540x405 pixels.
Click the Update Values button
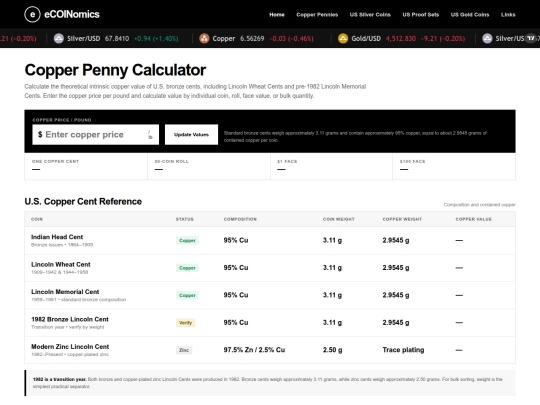tap(191, 135)
